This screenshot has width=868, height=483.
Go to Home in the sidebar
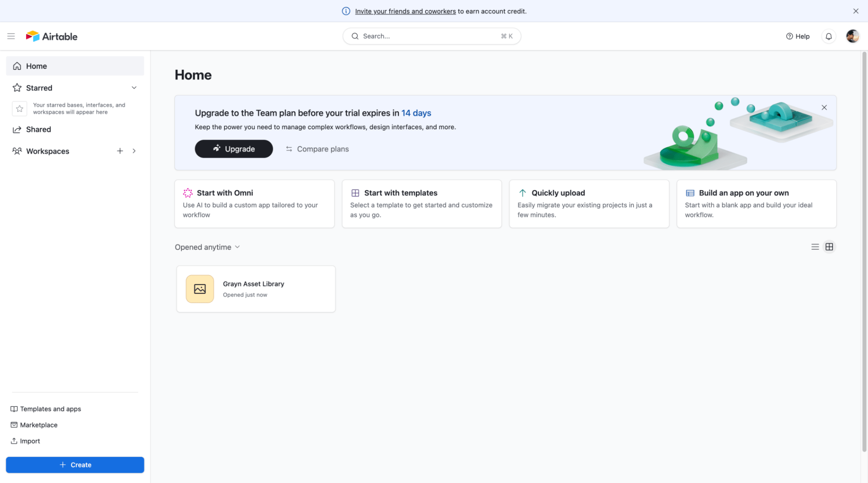(x=75, y=66)
